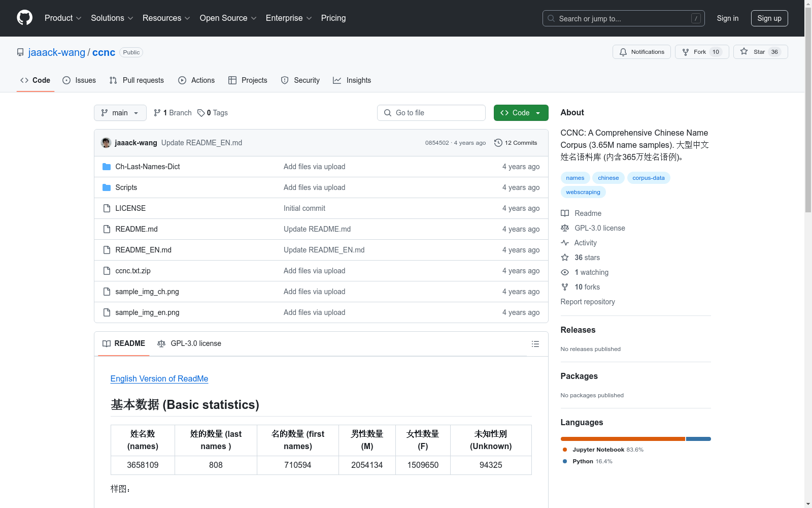
Task: Select the README tab
Action: (124, 343)
